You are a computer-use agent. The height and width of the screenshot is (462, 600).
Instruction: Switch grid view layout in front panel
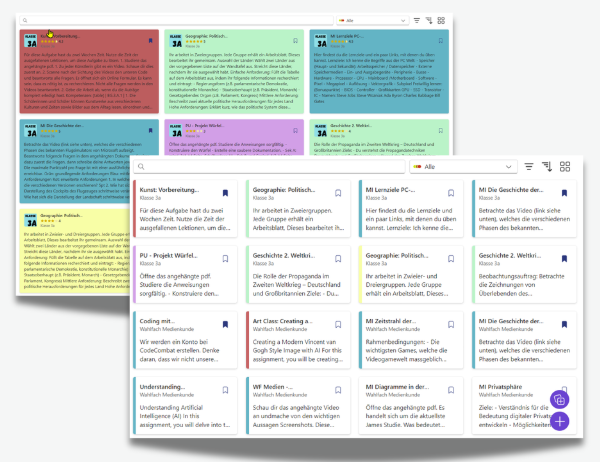tap(565, 167)
